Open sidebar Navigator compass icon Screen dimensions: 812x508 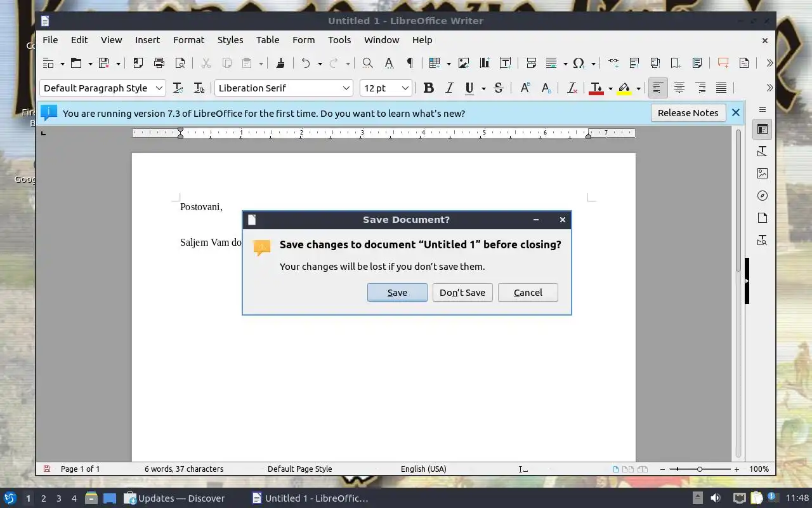click(x=763, y=196)
